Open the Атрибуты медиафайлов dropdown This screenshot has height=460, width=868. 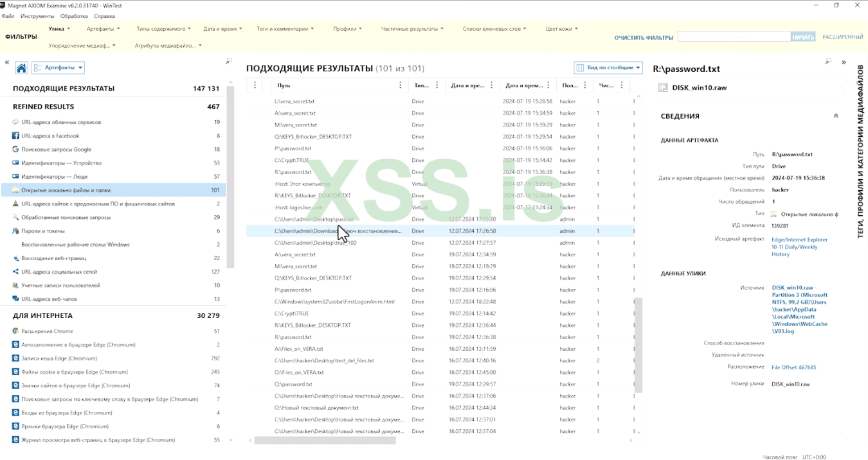coord(168,46)
